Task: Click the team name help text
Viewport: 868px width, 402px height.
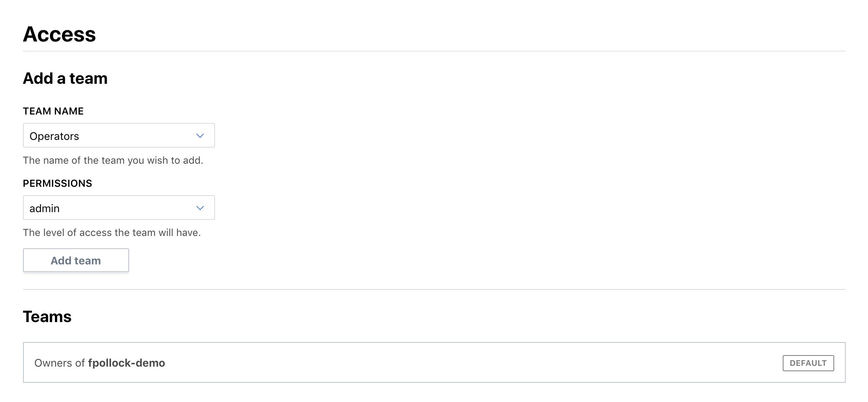Action: point(113,160)
